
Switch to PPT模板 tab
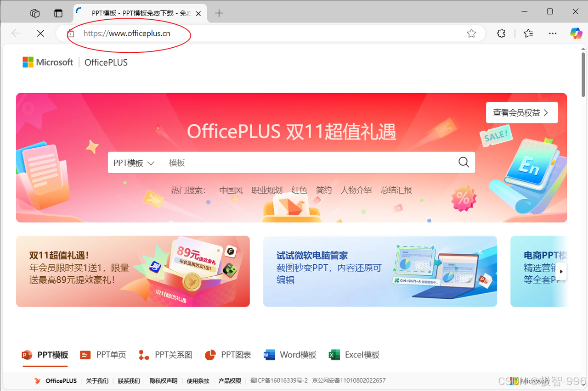pos(45,355)
